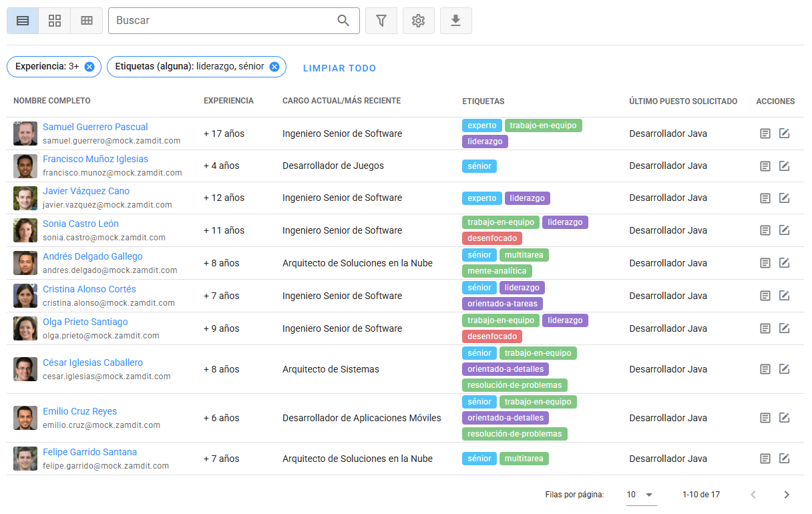Open notes icon for Emilio Cruz Reyes

(765, 417)
